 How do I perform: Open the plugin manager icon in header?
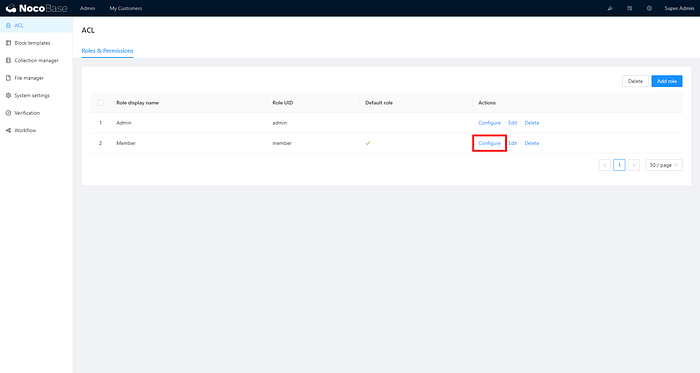(x=629, y=8)
